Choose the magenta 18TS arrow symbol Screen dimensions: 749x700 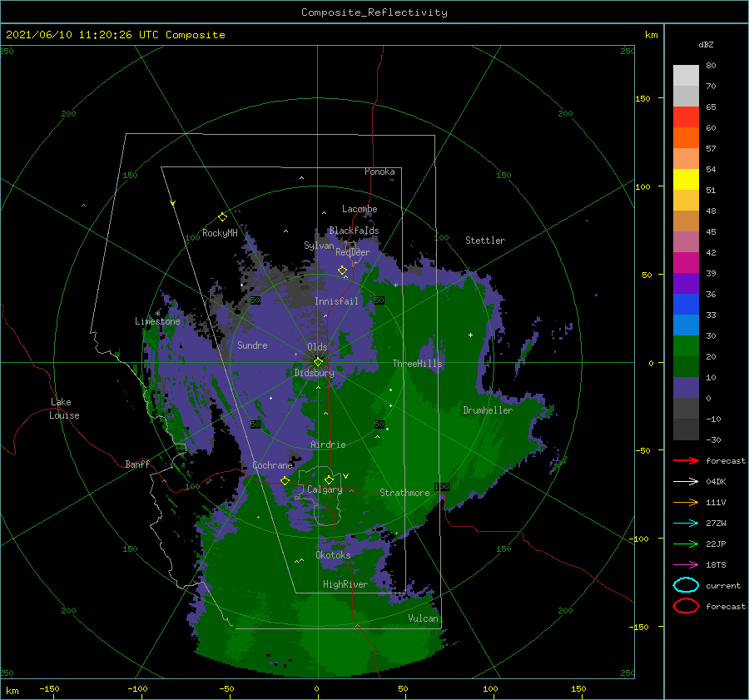(686, 565)
